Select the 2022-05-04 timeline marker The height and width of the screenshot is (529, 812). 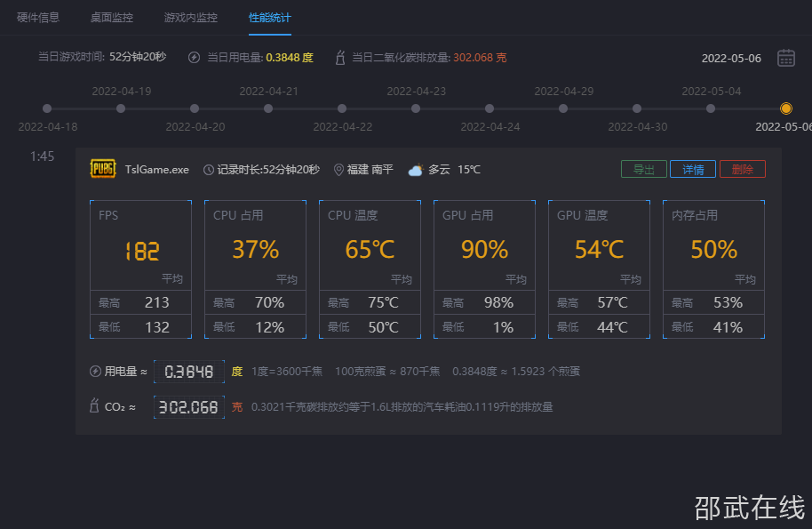click(x=711, y=108)
